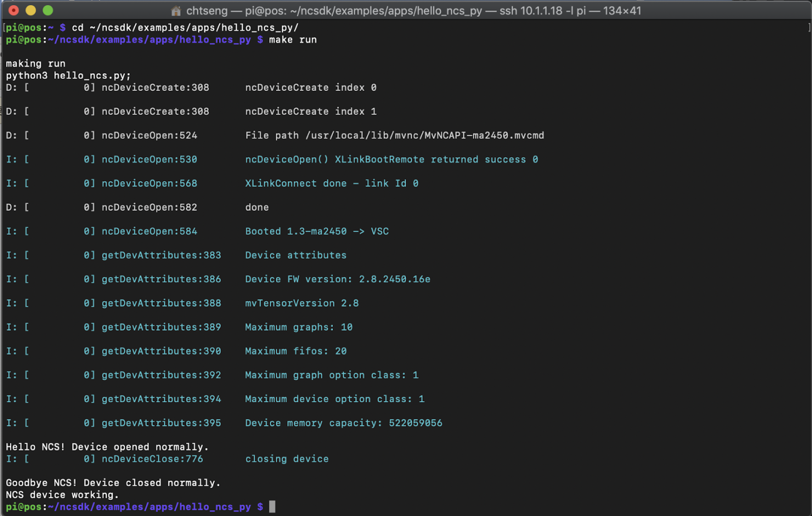Image resolution: width=812 pixels, height=516 pixels.
Task: Click 'Device FW version: 2.8.2450.16e'
Action: (337, 279)
